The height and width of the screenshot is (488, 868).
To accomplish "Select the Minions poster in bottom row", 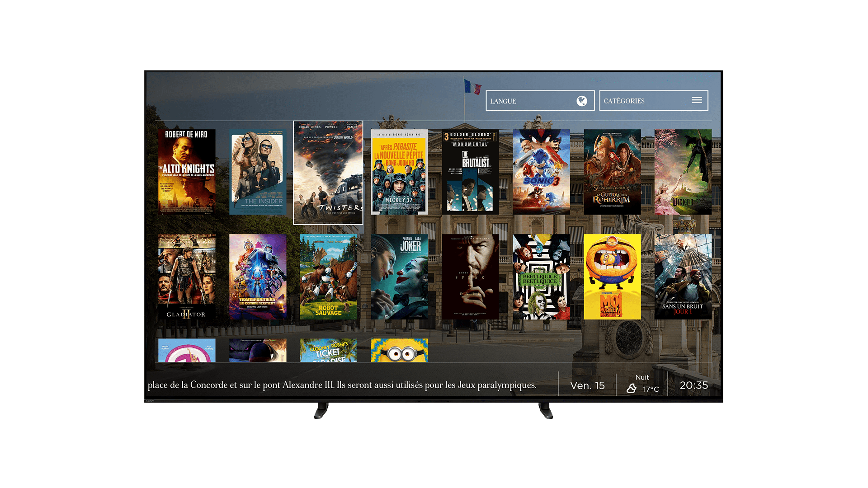I will tap(399, 350).
